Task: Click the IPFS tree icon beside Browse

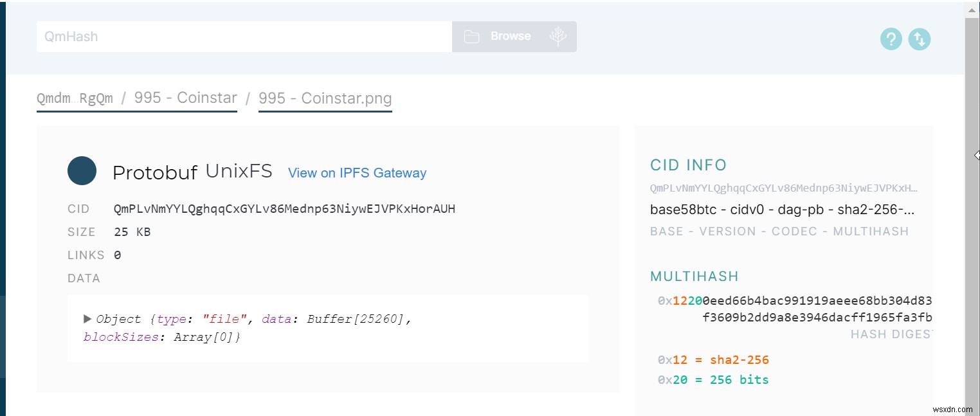Action: (x=559, y=36)
